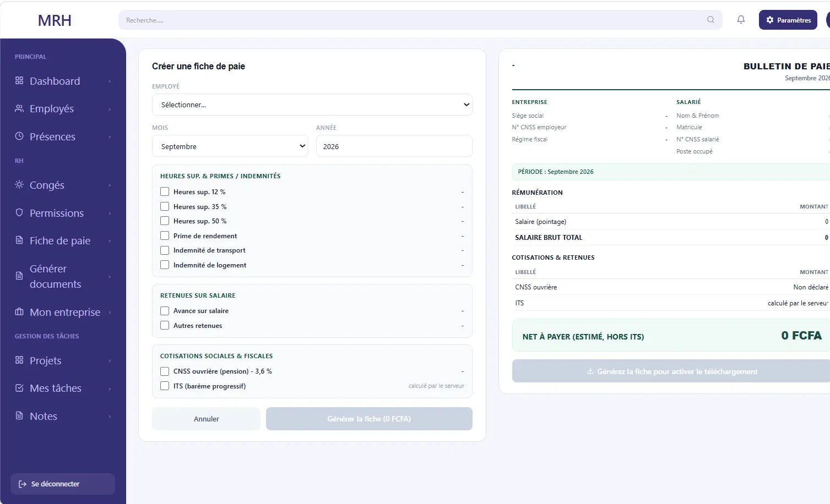
Task: Click the gear icon in Paramètres
Action: 770,20
